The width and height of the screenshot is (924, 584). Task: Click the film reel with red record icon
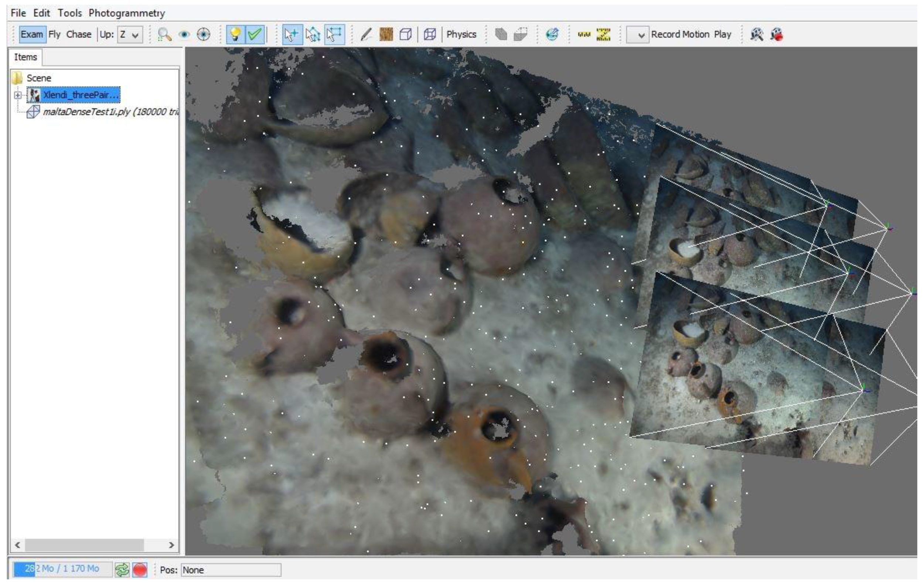pos(776,34)
